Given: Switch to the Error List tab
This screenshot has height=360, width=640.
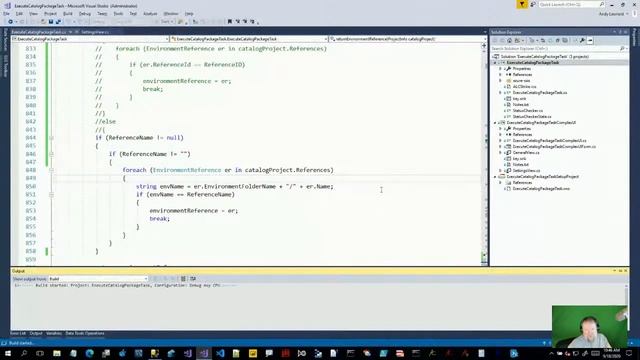Looking at the screenshot, I should point(18,333).
